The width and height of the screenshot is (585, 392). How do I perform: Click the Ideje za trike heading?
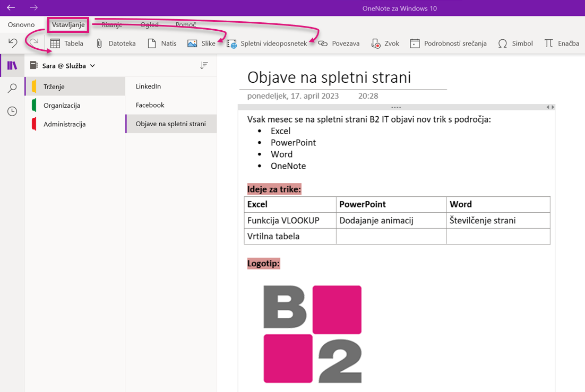[x=274, y=189]
